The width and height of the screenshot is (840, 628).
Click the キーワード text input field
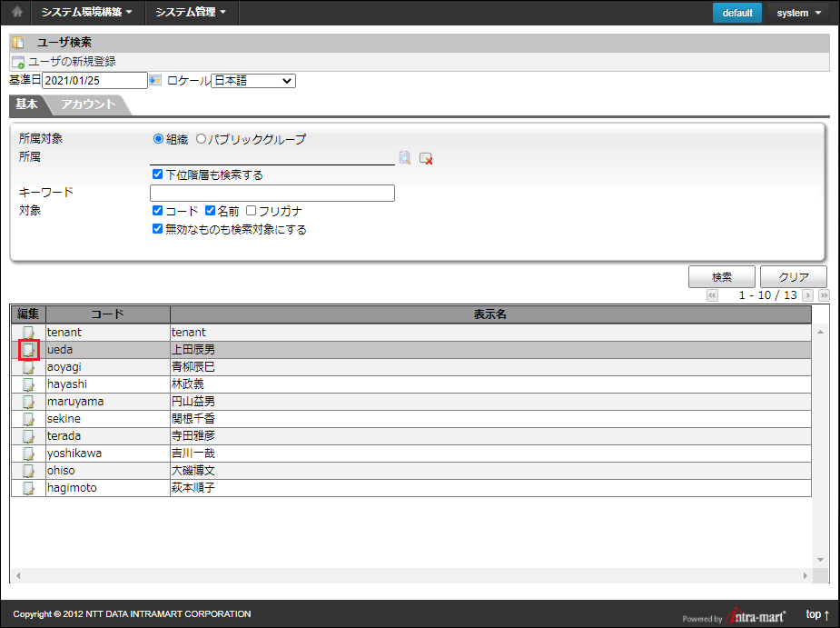pyautogui.click(x=272, y=193)
